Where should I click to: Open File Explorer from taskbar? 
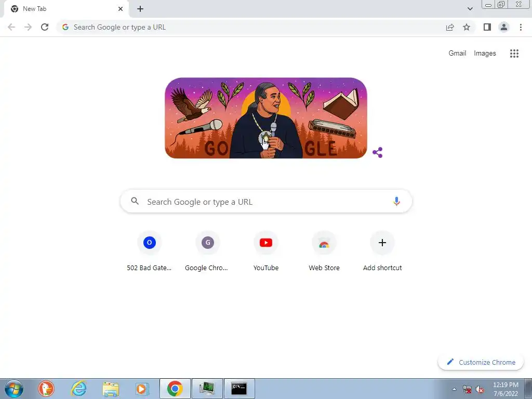(111, 389)
